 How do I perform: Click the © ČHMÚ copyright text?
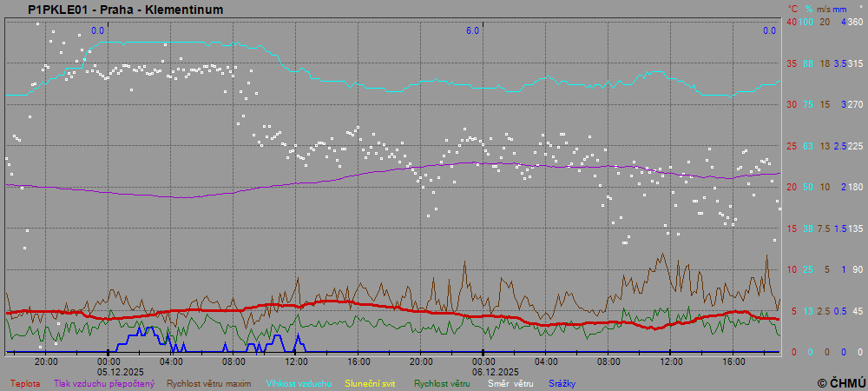click(x=841, y=382)
